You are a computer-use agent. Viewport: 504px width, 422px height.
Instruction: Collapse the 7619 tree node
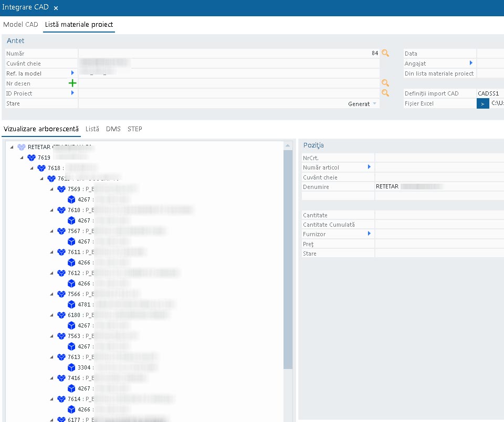[x=22, y=157]
